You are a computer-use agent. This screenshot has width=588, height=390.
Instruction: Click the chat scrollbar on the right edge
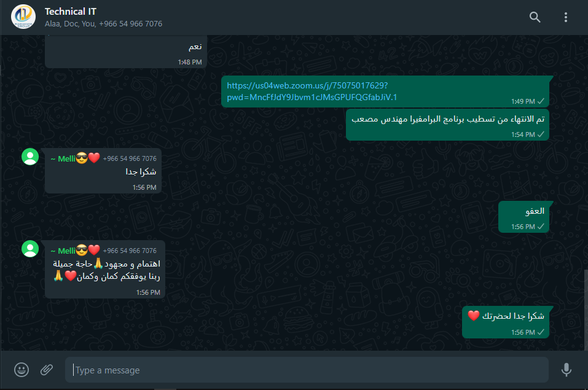(586, 310)
